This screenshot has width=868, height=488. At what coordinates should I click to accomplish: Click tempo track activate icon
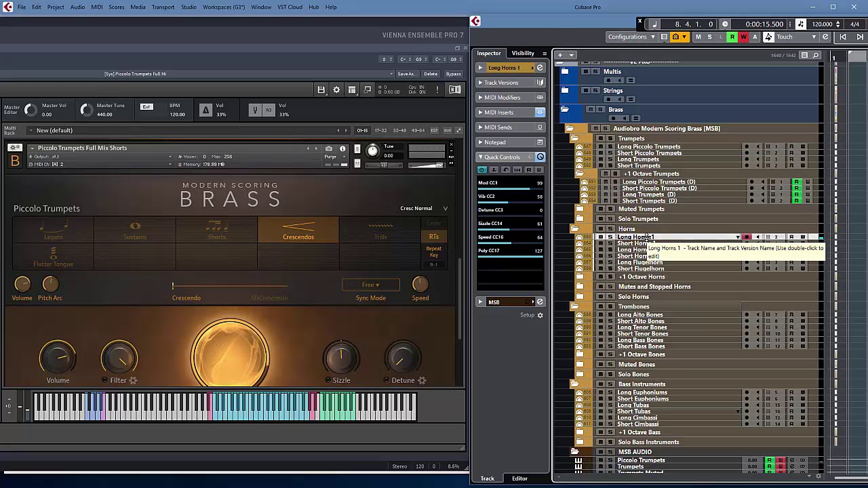[x=801, y=24]
